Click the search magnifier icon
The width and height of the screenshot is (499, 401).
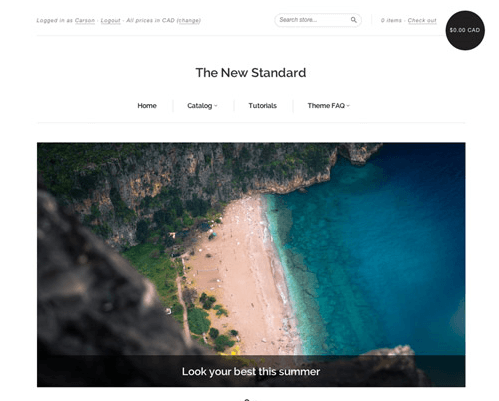[x=353, y=20]
